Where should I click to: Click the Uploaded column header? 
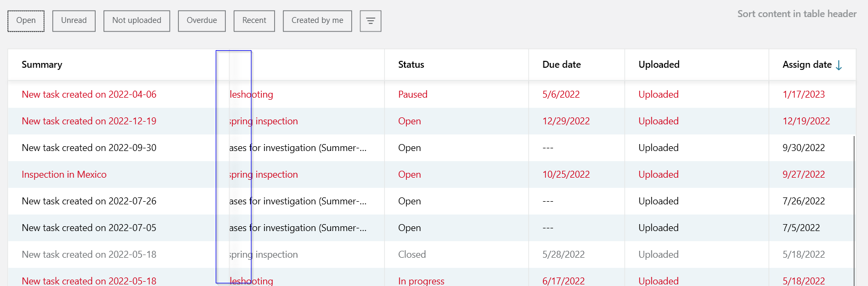click(659, 65)
